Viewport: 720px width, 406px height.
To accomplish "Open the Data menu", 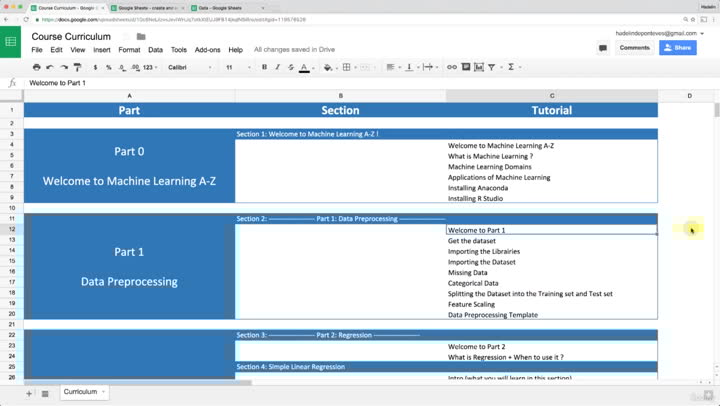I will (155, 50).
